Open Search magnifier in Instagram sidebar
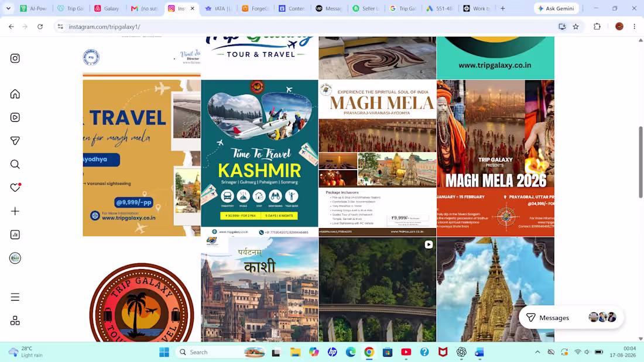 [x=15, y=164]
